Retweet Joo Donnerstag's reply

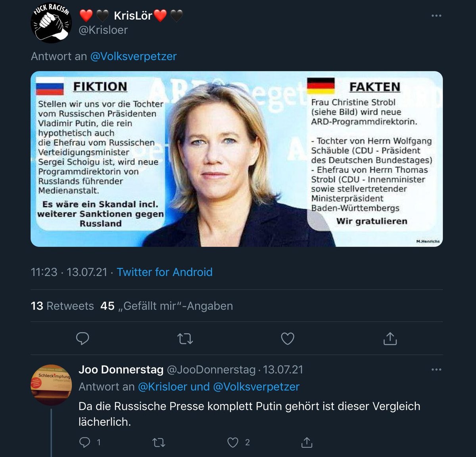(159, 442)
